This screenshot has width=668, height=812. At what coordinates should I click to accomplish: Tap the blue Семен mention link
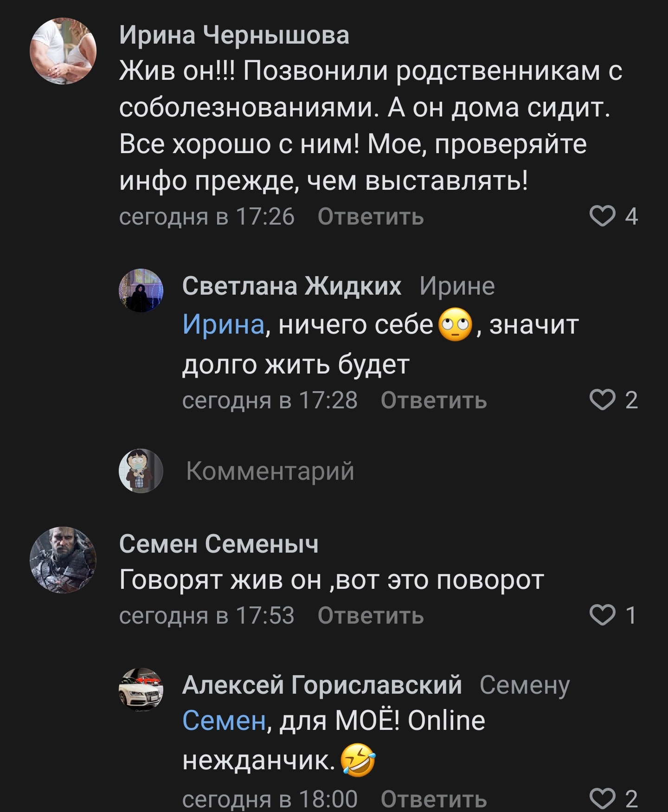[224, 721]
